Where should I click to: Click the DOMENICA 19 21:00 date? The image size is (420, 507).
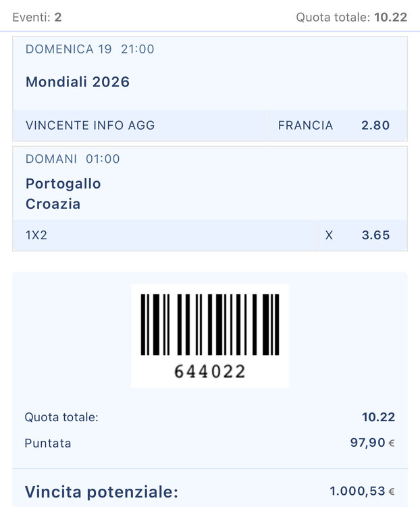[90, 49]
